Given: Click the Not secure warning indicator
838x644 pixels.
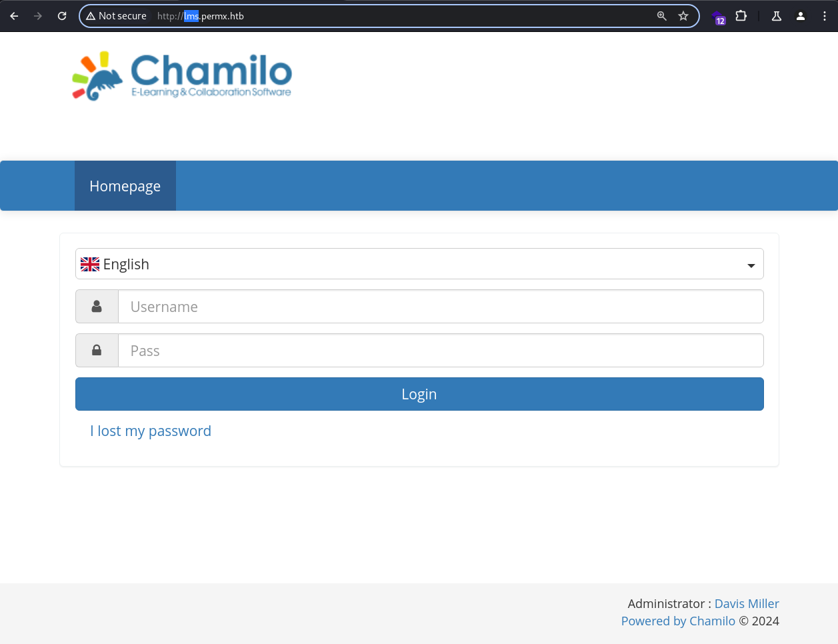Looking at the screenshot, I should click(x=116, y=16).
